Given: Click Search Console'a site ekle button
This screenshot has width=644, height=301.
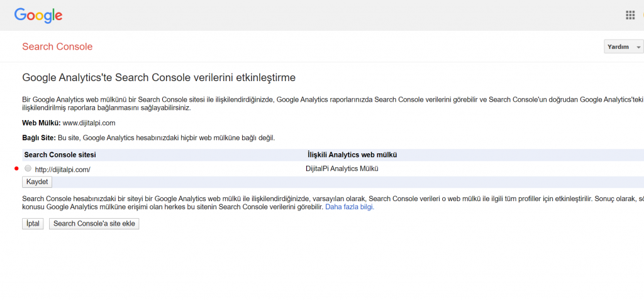Looking at the screenshot, I should click(94, 224).
